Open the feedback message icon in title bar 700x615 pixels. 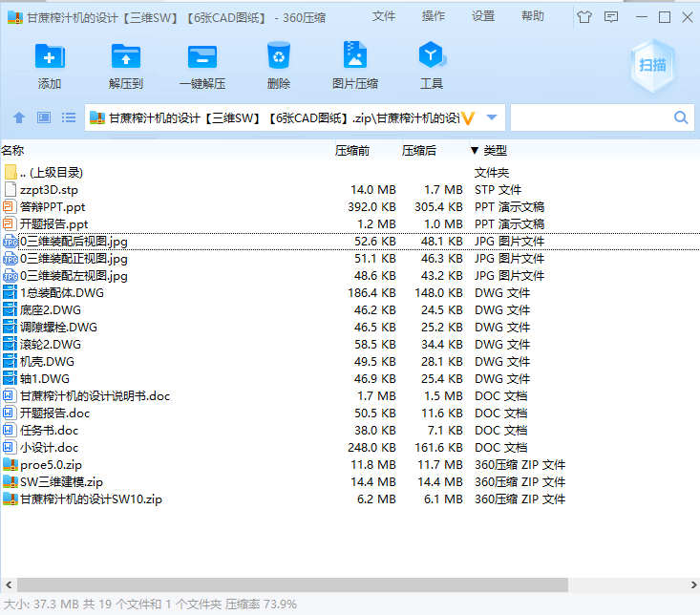611,17
